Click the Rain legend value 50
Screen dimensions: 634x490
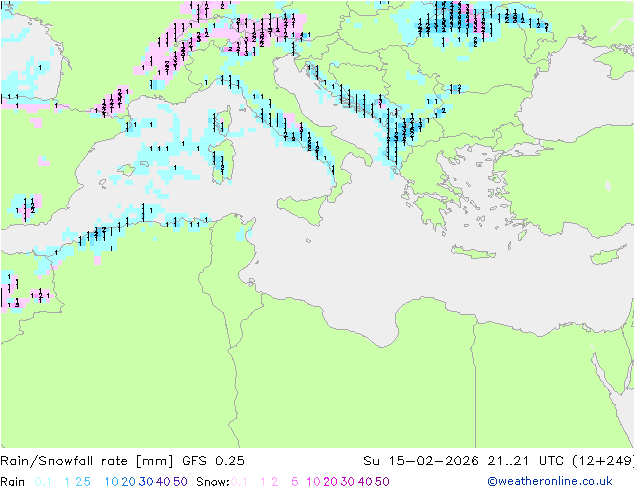pos(180,482)
